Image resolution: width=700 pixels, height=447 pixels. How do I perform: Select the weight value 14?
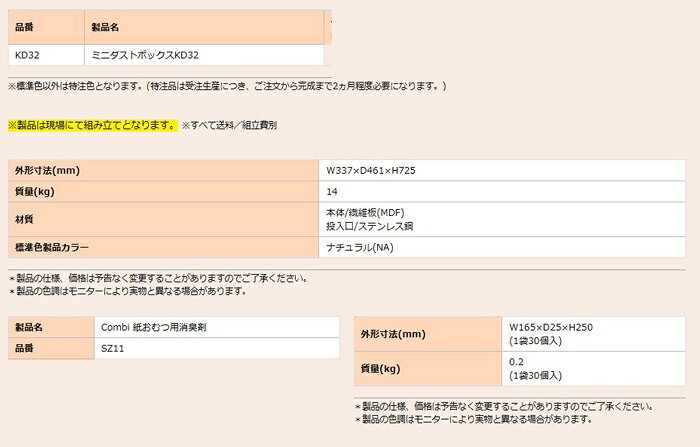pos(332,192)
